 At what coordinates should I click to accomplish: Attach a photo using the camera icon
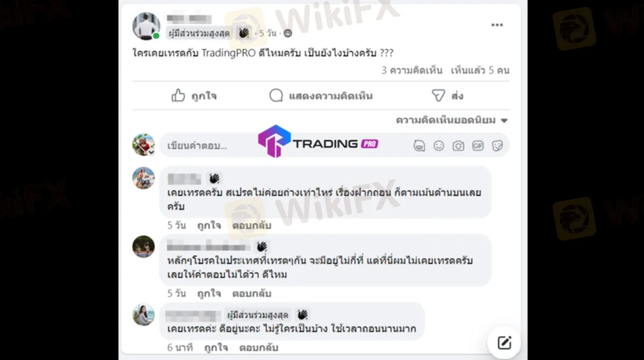tap(458, 146)
